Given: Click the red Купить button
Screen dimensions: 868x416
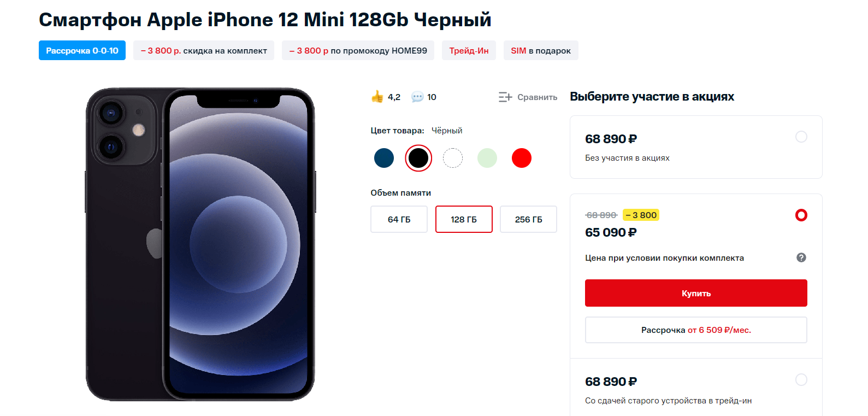Looking at the screenshot, I should (x=696, y=293).
